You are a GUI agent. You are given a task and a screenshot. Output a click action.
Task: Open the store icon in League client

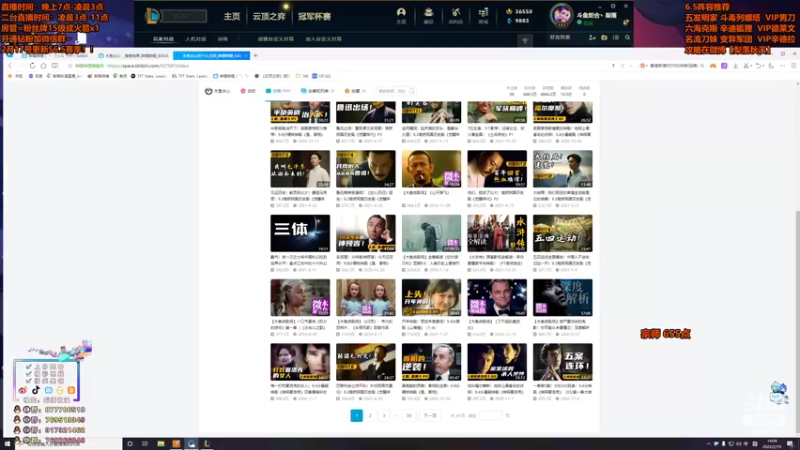pos(483,15)
